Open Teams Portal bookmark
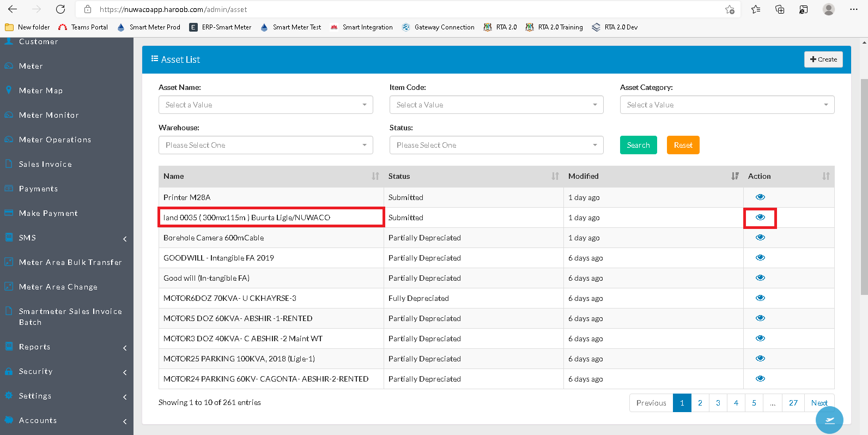Screen dimensions: 868x435 83,27
